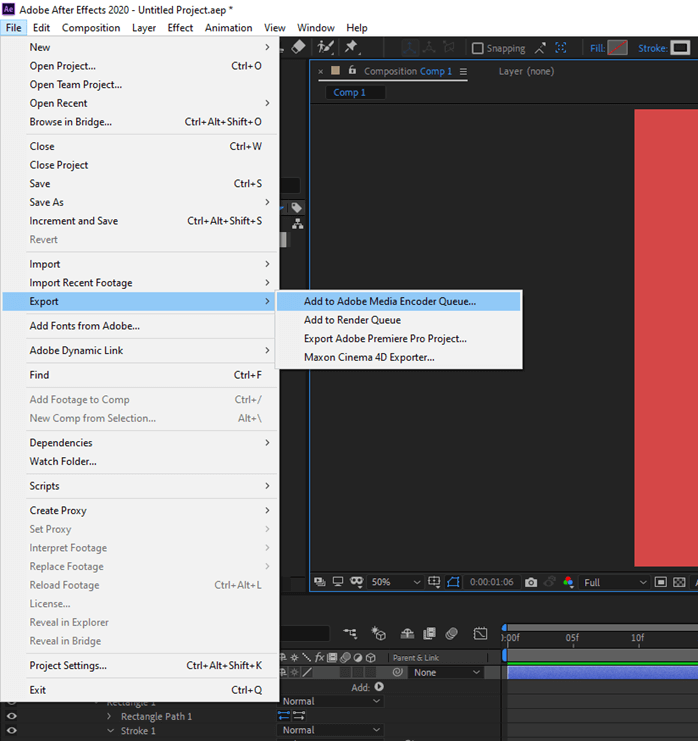Select the Roto Brush tool

tap(325, 47)
